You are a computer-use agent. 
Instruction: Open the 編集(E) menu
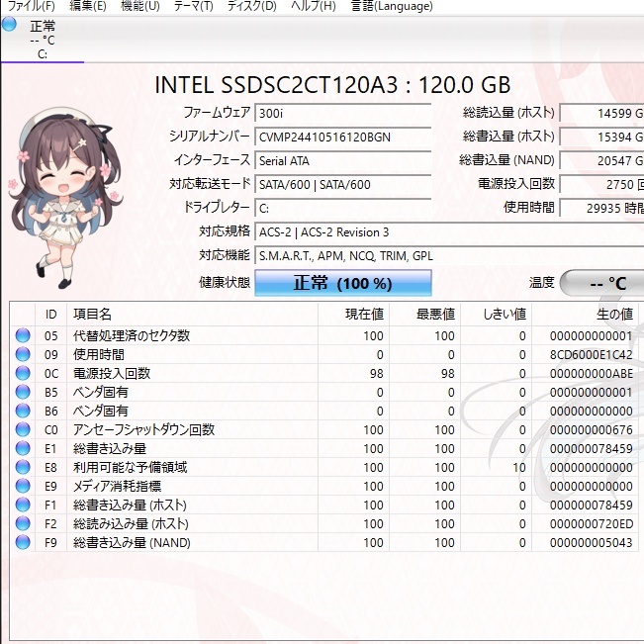pyautogui.click(x=88, y=6)
